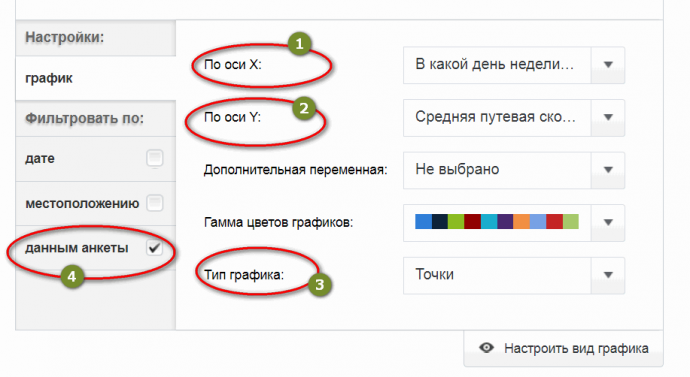
Task: Click the «Средняя путевая ско…» value
Action: point(495,117)
